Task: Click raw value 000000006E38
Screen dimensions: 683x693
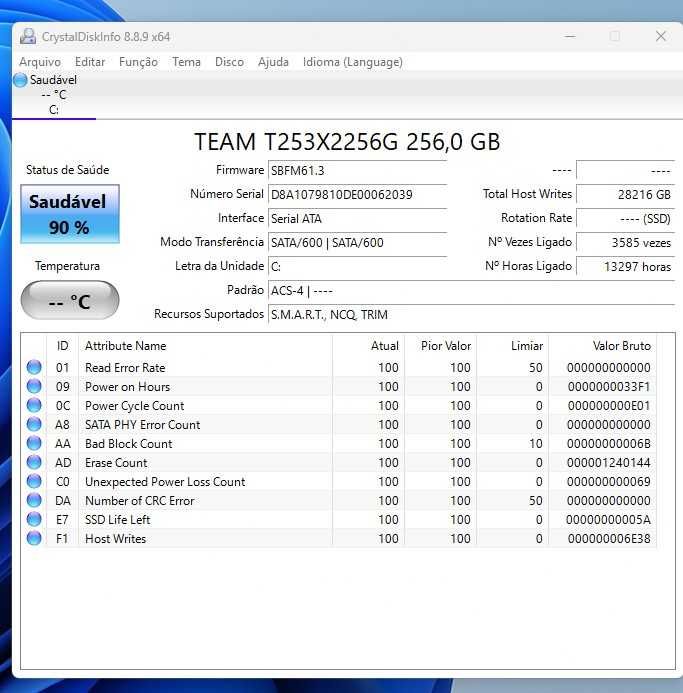Action: 609,539
